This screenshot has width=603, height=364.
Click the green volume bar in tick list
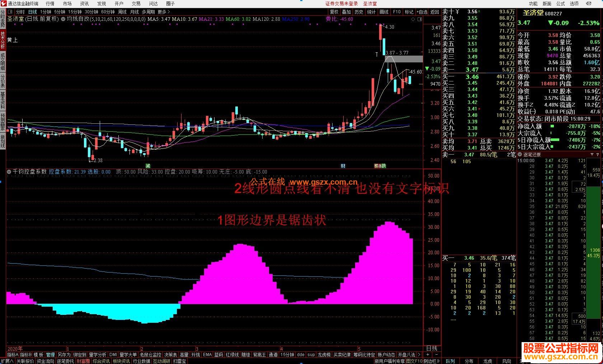(x=594, y=252)
